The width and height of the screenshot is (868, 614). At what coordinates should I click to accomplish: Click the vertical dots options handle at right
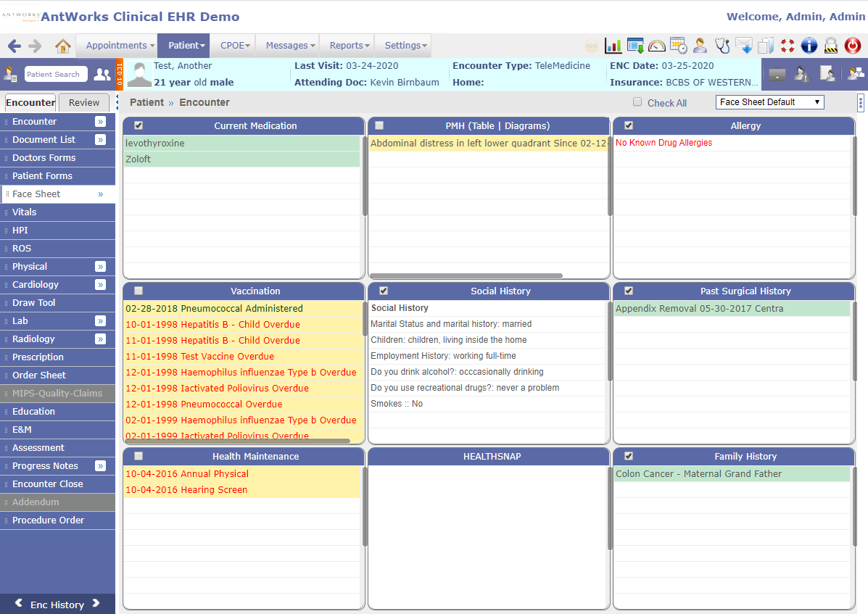point(860,102)
